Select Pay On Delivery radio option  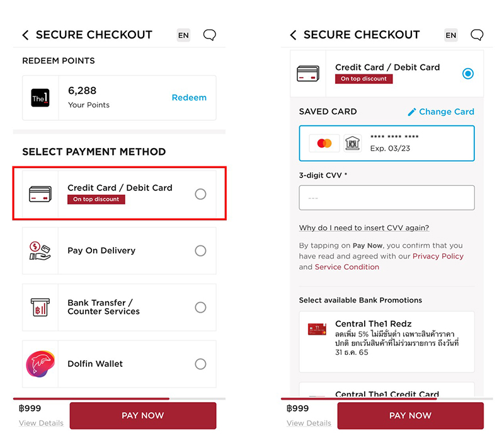(200, 250)
